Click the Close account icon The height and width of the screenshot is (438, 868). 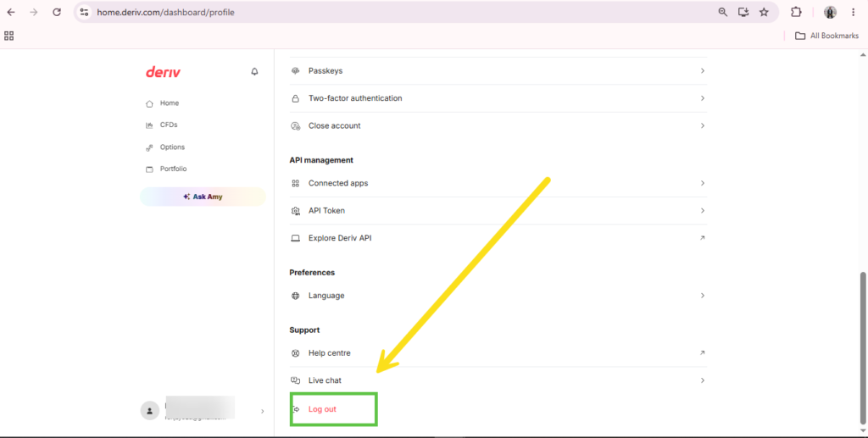(x=296, y=126)
